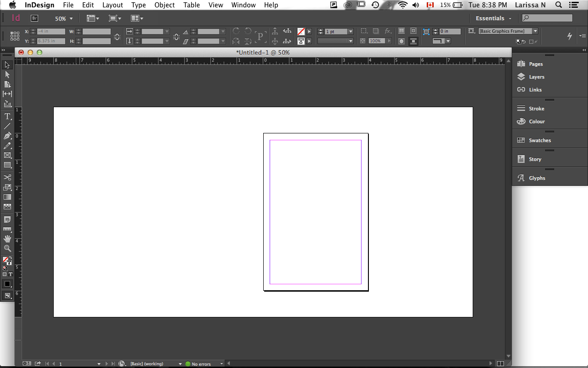
Task: Select the Type tool
Action: [7, 116]
